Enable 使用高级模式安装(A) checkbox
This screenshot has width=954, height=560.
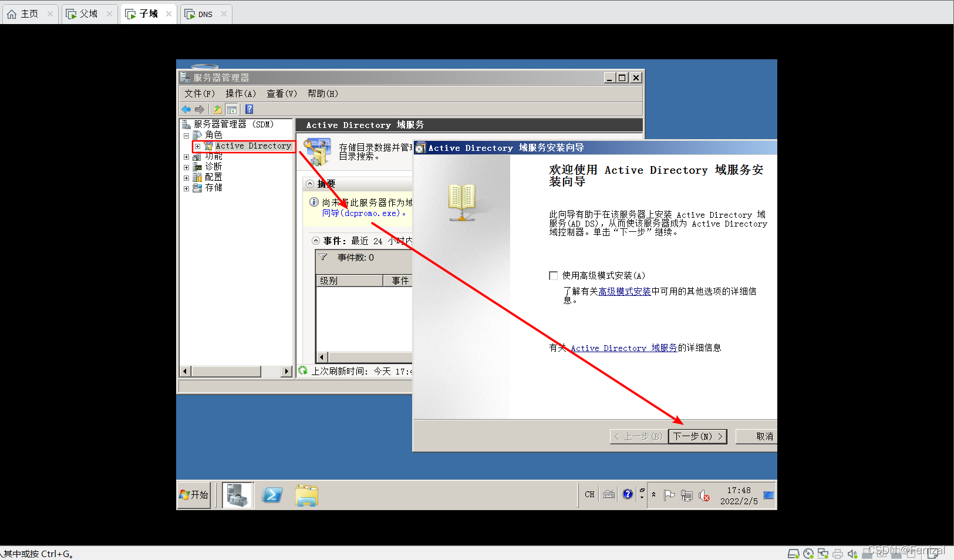pos(553,275)
